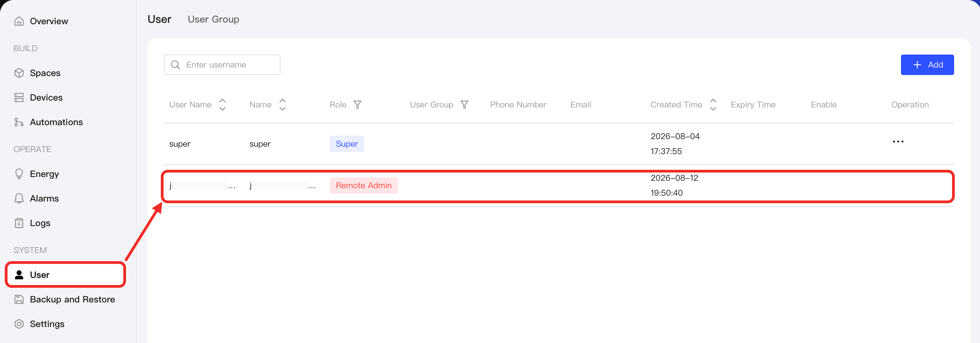The image size is (980, 343).
Task: Click the Backup and Restore disk icon
Action: point(19,300)
